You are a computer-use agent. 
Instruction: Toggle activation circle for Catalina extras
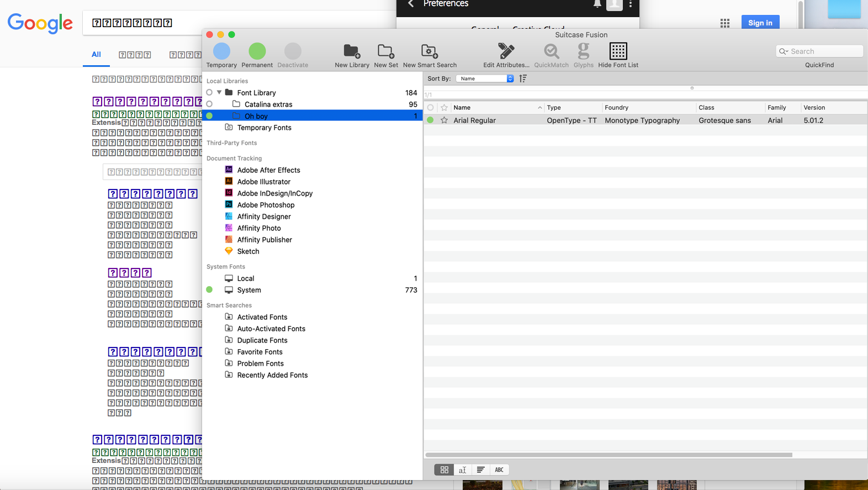[209, 104]
